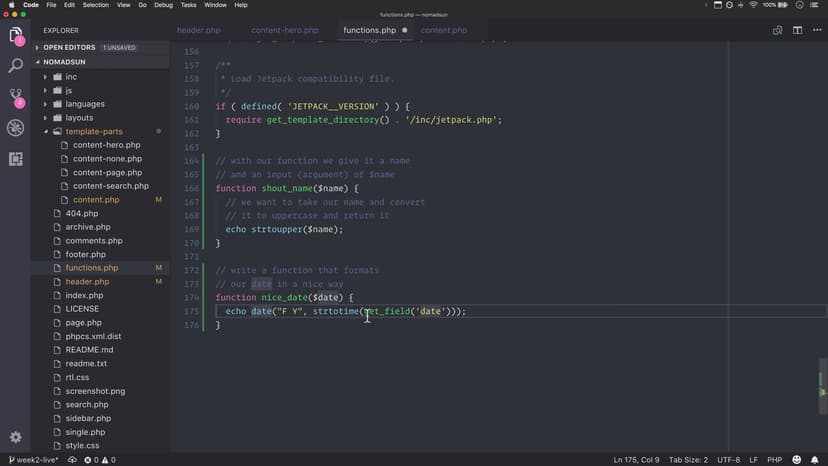828x466 pixels.
Task: Expand the languages folder
Action: click(x=84, y=104)
